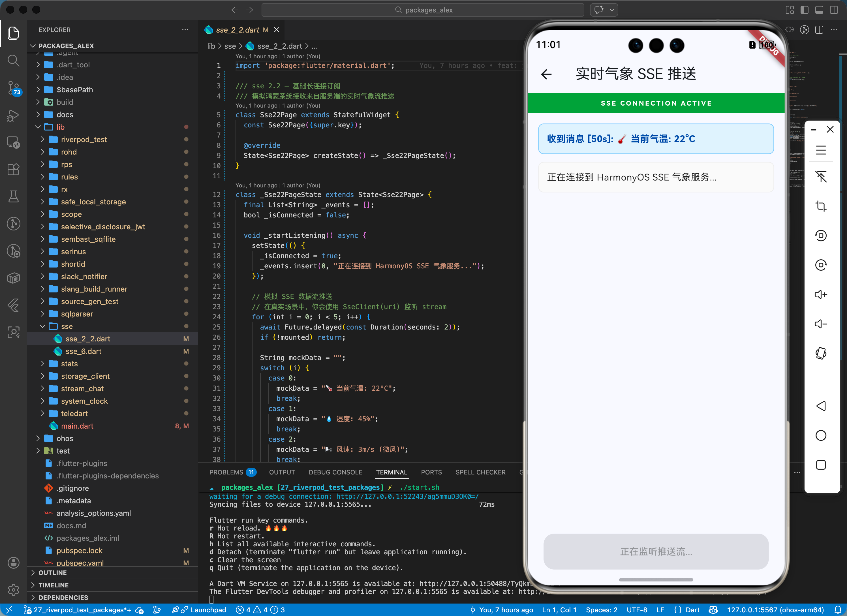This screenshot has height=616, width=847.
Task: Click the back arrow in phone app
Action: 546,74
